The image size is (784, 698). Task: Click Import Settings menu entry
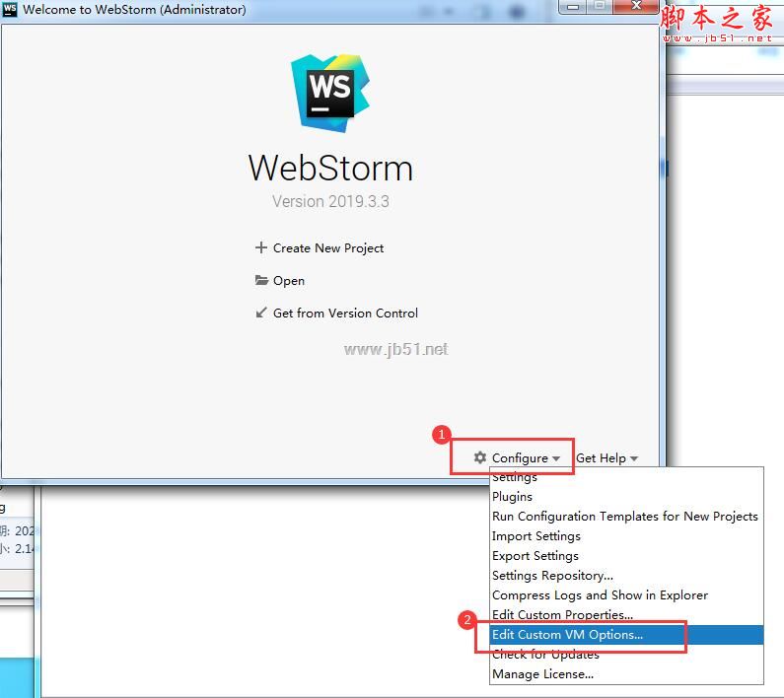(x=626, y=536)
